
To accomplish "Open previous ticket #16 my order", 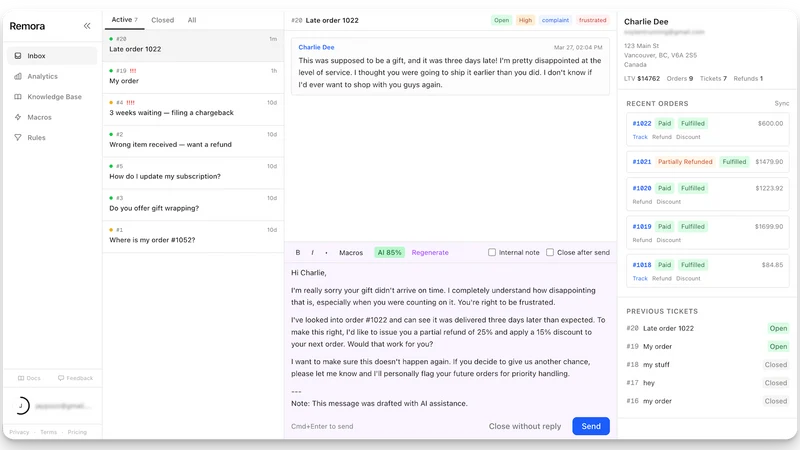I will (x=708, y=401).
